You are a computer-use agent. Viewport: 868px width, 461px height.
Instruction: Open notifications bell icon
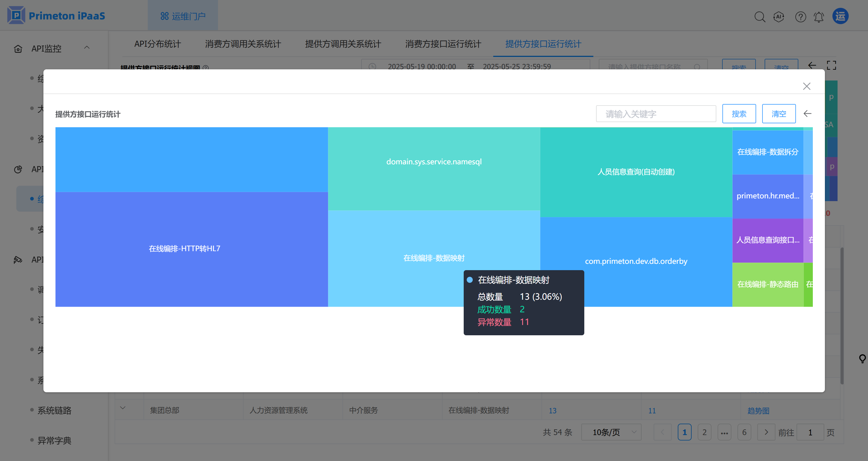coord(819,17)
